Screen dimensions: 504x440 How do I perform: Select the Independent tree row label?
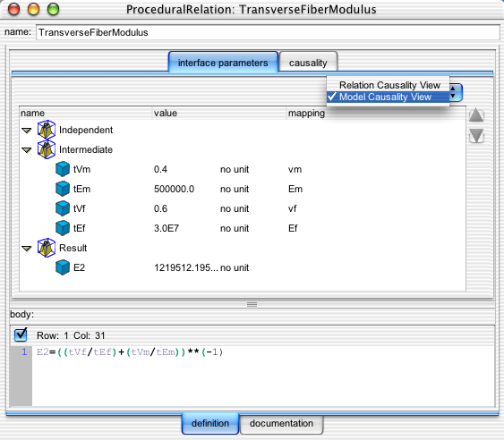pyautogui.click(x=86, y=130)
